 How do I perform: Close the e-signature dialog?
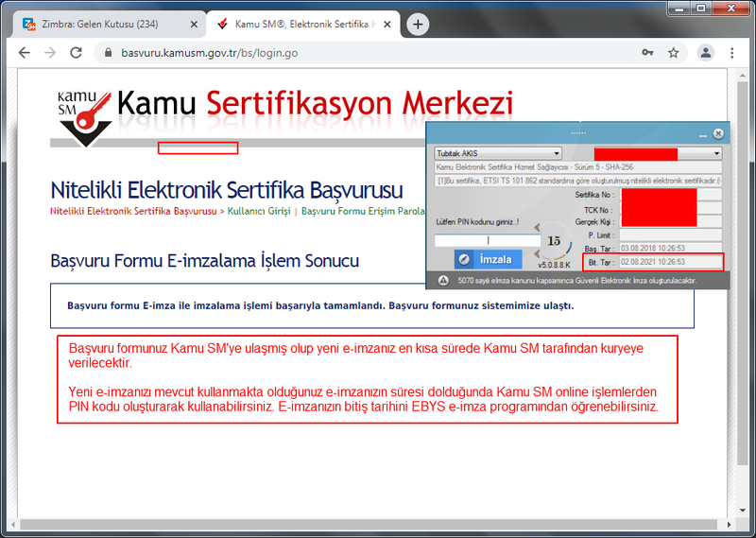pyautogui.click(x=718, y=134)
